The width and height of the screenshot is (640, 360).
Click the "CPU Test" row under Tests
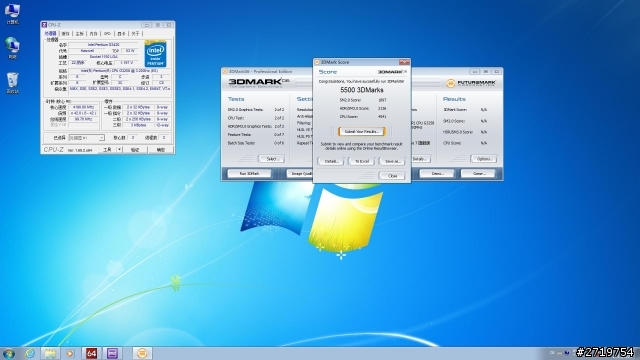click(x=256, y=118)
